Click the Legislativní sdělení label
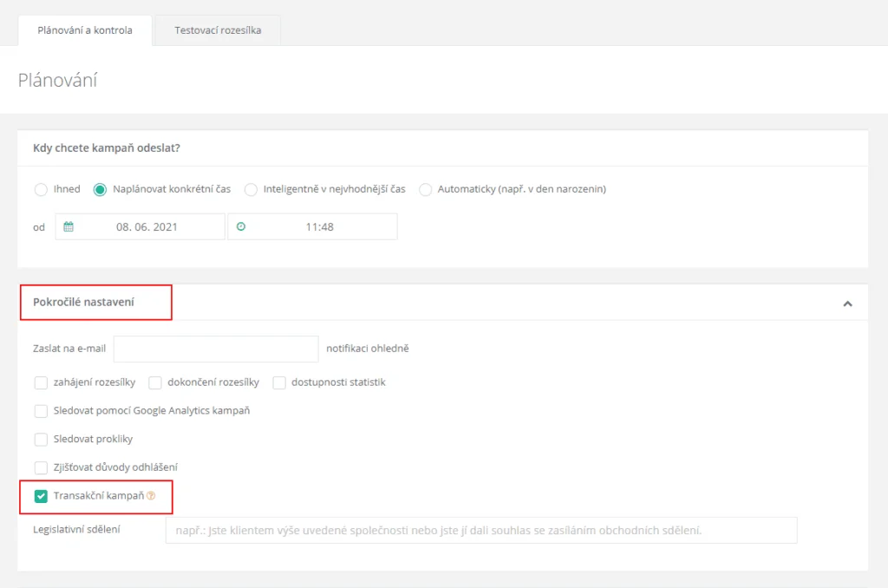Viewport: 888px width, 588px height. (76, 529)
